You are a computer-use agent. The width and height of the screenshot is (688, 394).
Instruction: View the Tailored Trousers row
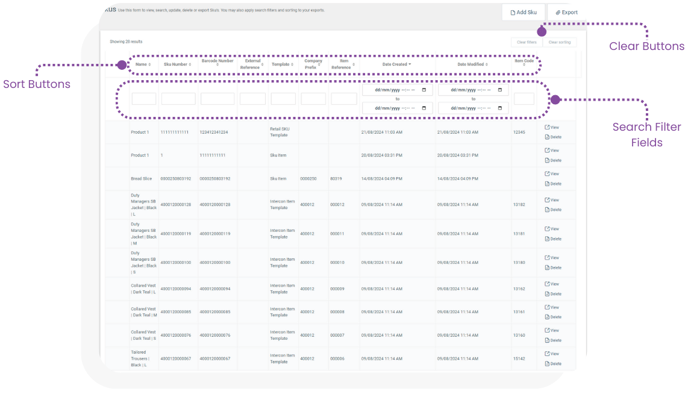coord(552,354)
